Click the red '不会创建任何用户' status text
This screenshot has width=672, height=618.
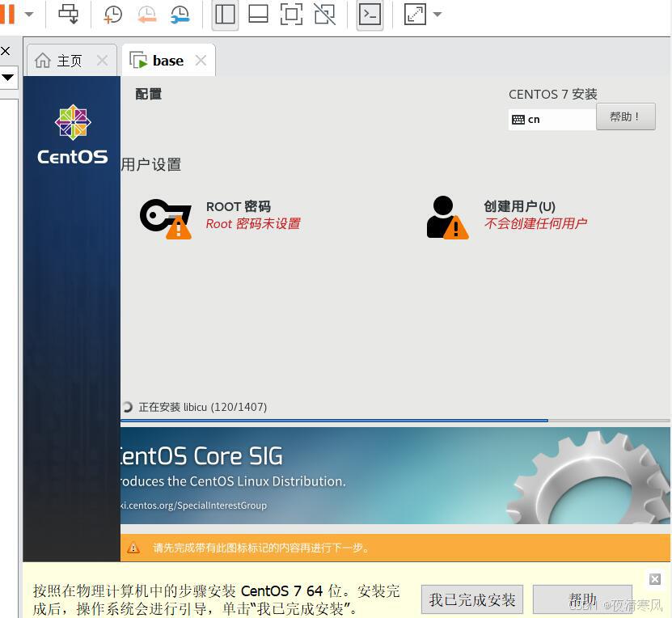point(535,223)
